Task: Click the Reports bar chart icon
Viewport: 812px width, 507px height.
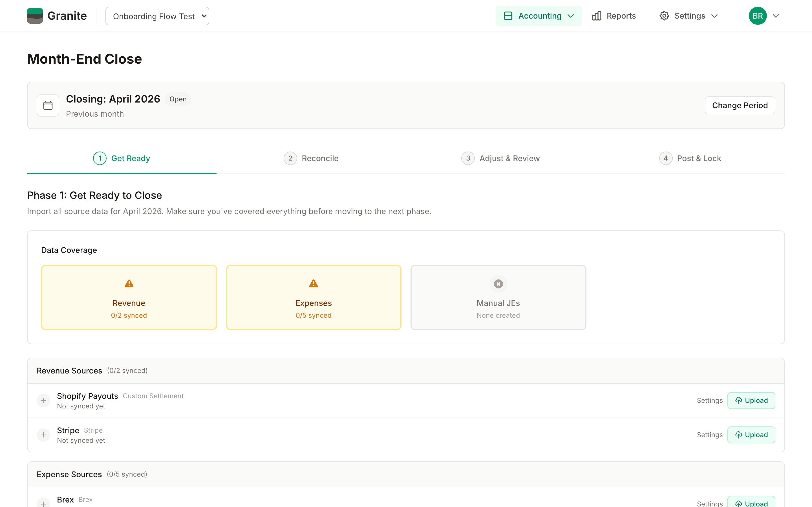Action: point(597,16)
